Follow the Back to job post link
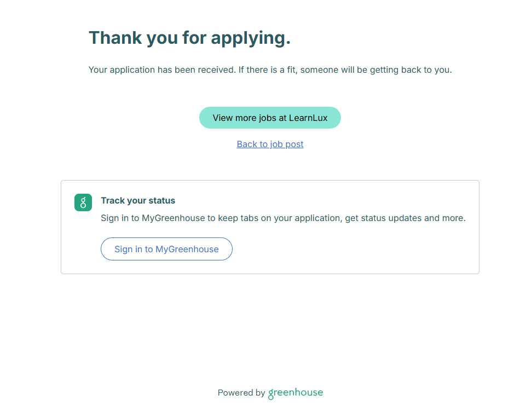The image size is (532, 412). click(270, 144)
